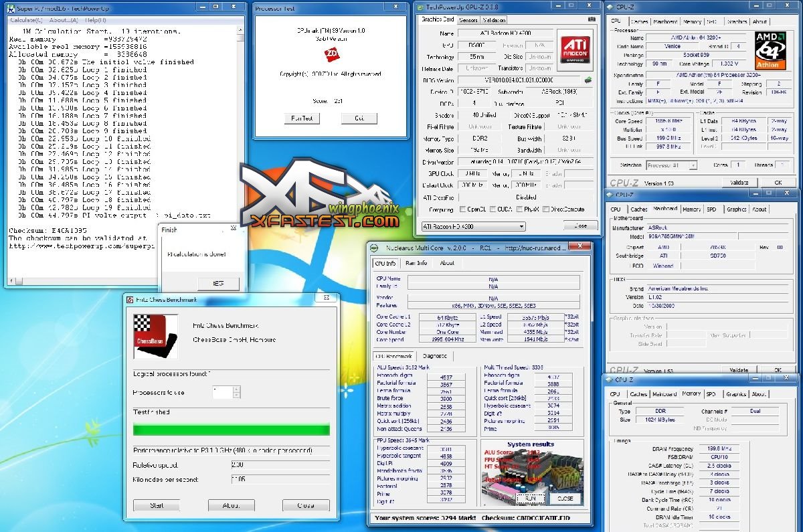Click the title icon of the CPU-Z memory window
This screenshot has width=803, height=532.
coord(610,379)
